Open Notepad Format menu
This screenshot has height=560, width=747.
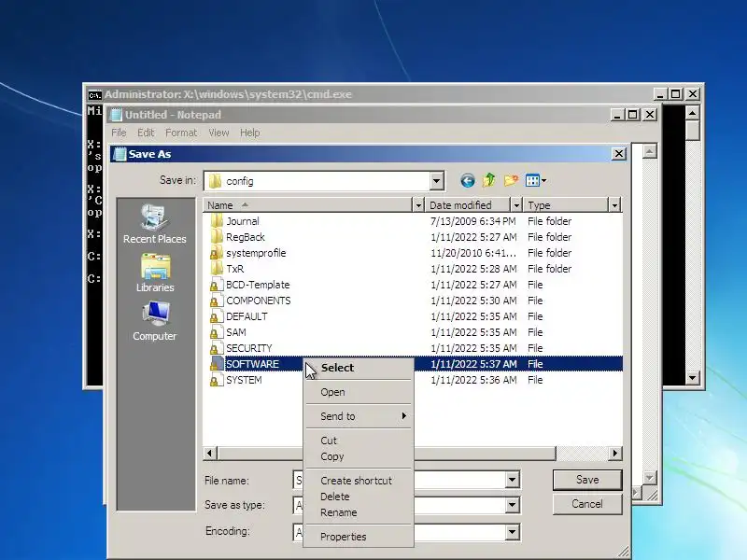[181, 133]
